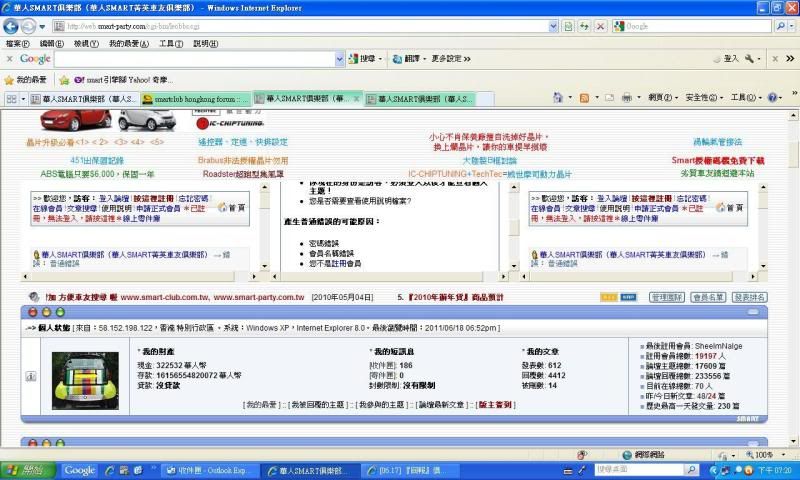The image size is (800, 480).
Task: Open the 網頁 (Page) dropdown menu
Action: tap(660, 98)
